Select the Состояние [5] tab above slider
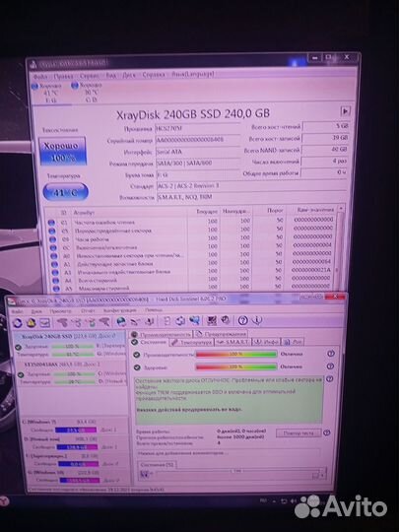This screenshot has height=532, width=399. click(x=157, y=465)
